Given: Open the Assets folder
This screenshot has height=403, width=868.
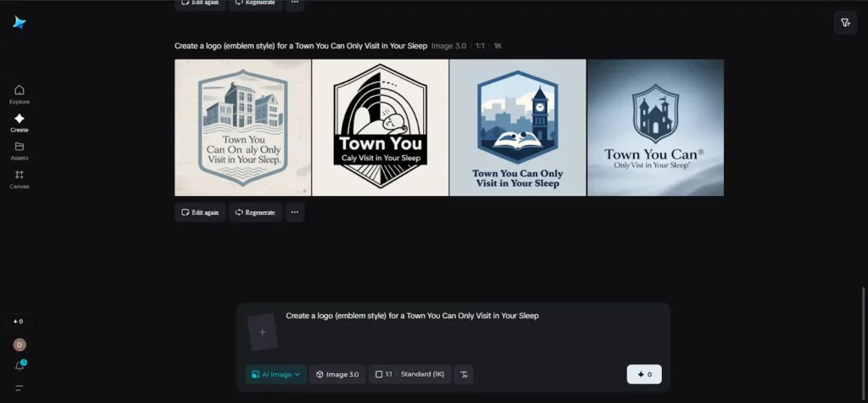Looking at the screenshot, I should coord(19,151).
